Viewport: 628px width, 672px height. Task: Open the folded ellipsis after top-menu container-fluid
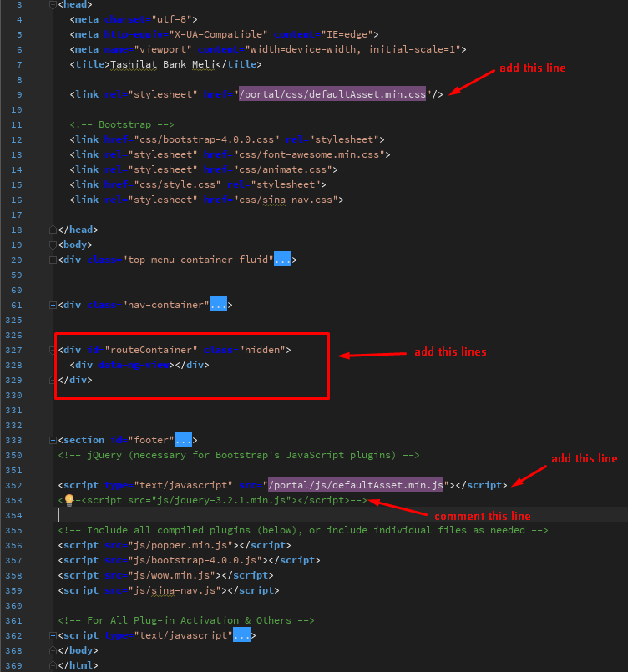tap(282, 260)
